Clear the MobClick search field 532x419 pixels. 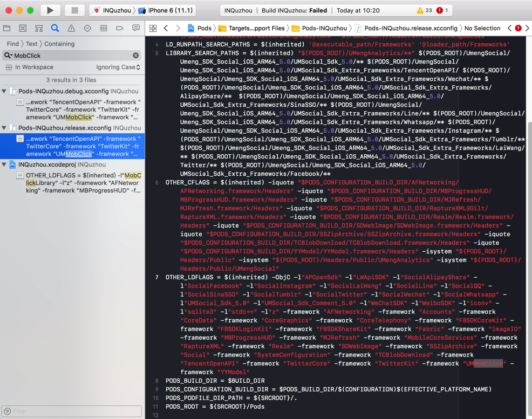(x=136, y=55)
